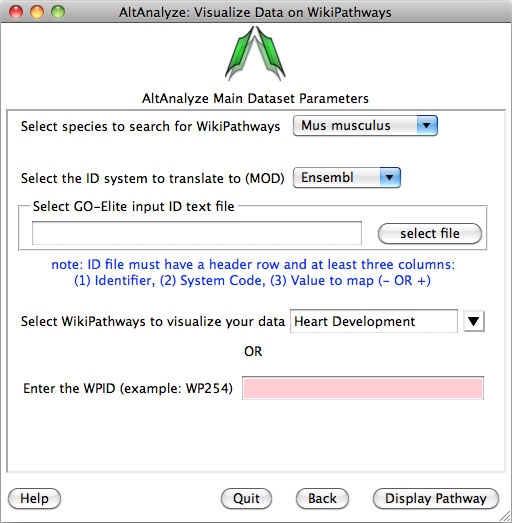Click the green AltAnalyze logo
Screen dimensions: 512x523
255,53
